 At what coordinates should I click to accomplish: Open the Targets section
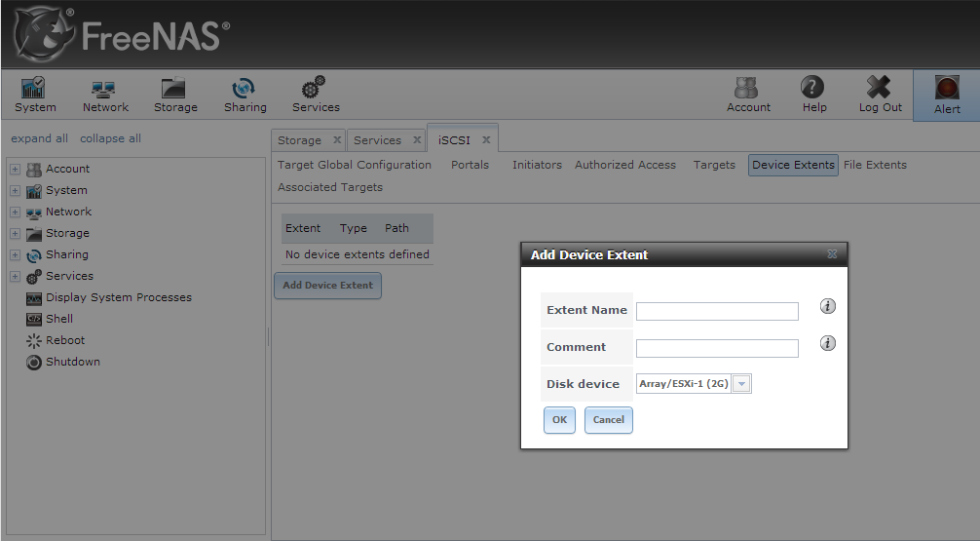(714, 165)
